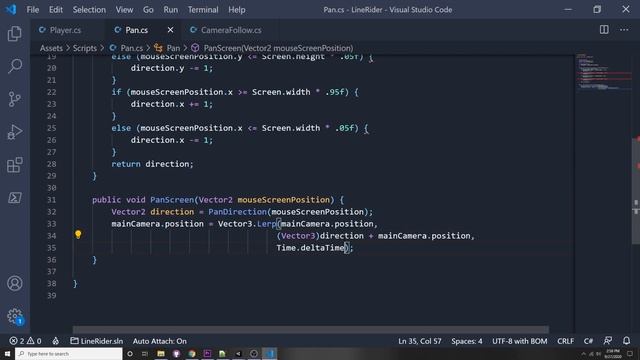This screenshot has height=360, width=640.
Task: Select the Pan.cs tab
Action: 136,30
